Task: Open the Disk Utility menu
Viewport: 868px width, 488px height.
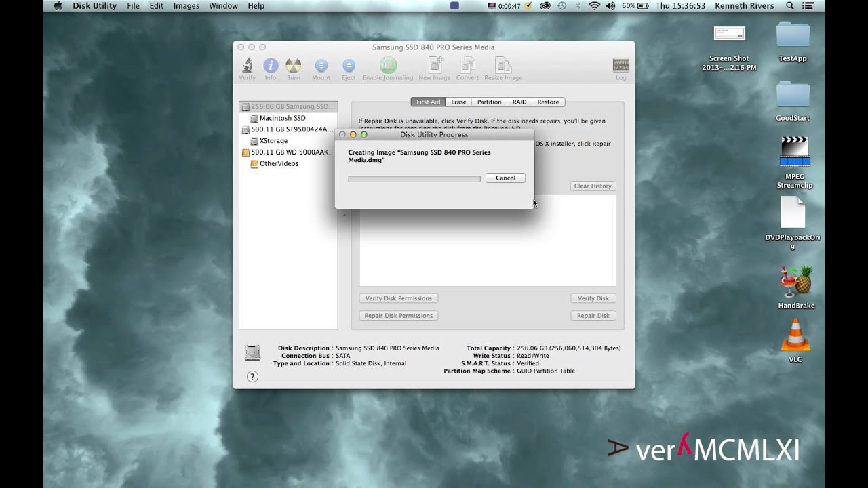Action: click(94, 6)
